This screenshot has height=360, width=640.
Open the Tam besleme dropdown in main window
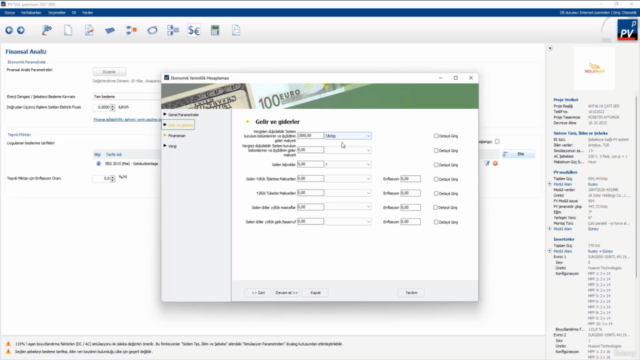[127, 97]
